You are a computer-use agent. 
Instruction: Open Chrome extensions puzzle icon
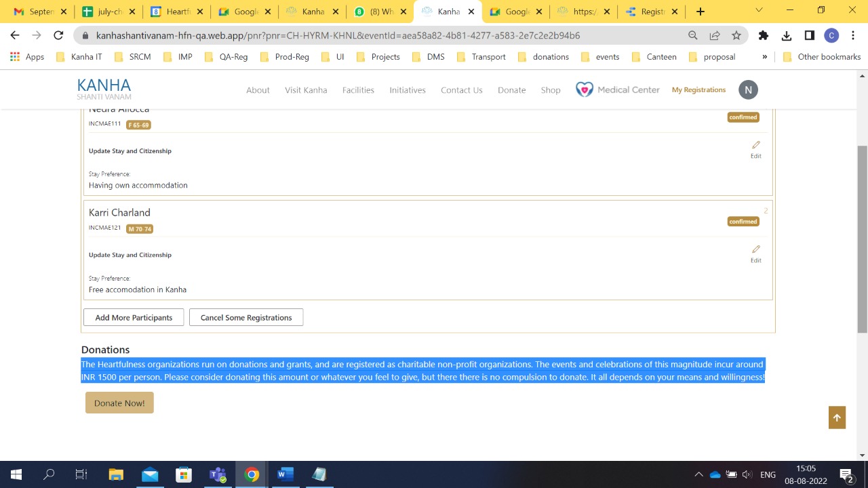[764, 36]
